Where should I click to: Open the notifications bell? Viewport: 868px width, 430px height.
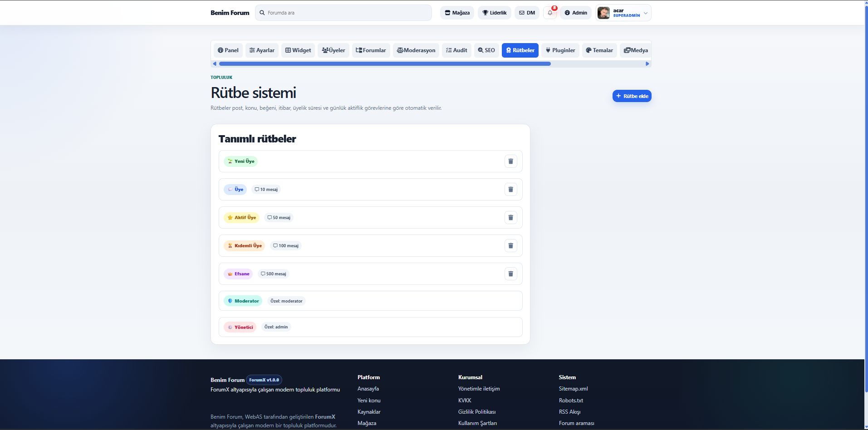tap(550, 13)
